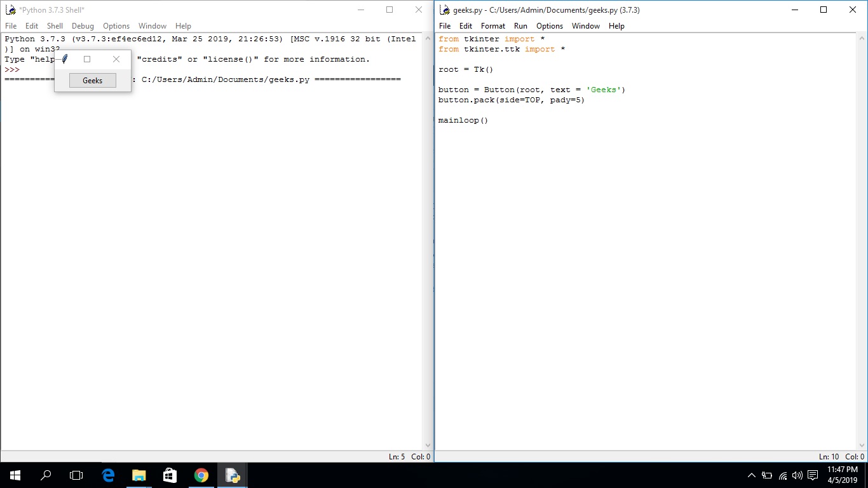Open the Debug menu in the Python shell
Screen dimensions: 868x488
pos(83,26)
